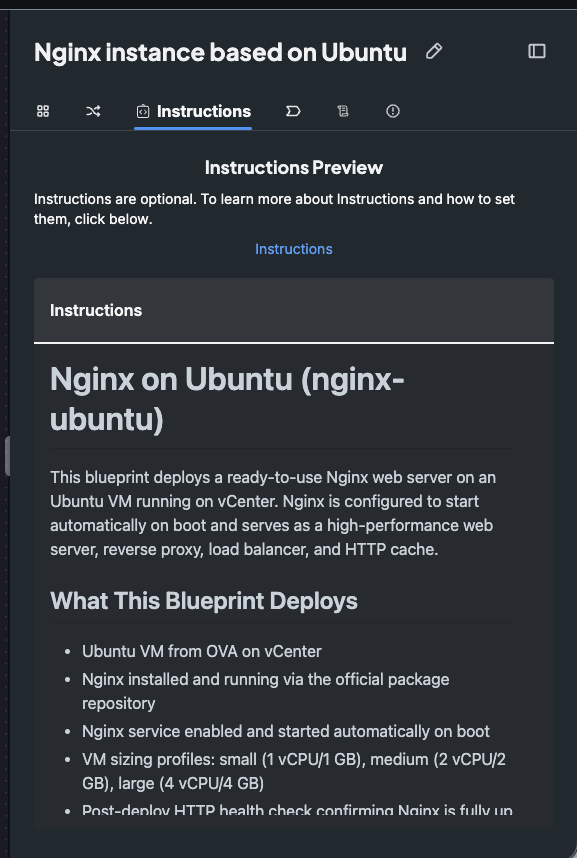
Task: Click the Nginx on Ubuntu (nginx-ubuntu) heading
Action: click(227, 399)
